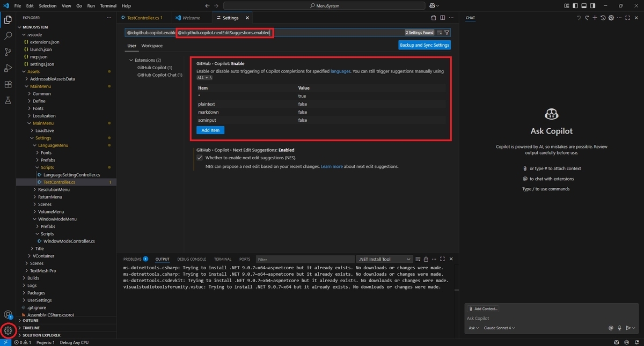This screenshot has height=346, width=644.
Task: Open the Accounts icon in activity bar
Action: tap(8, 315)
